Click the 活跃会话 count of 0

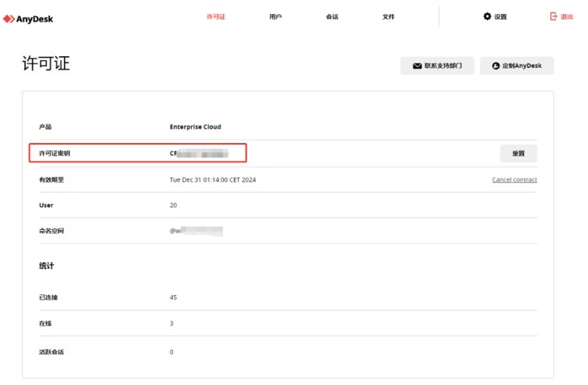pos(171,352)
